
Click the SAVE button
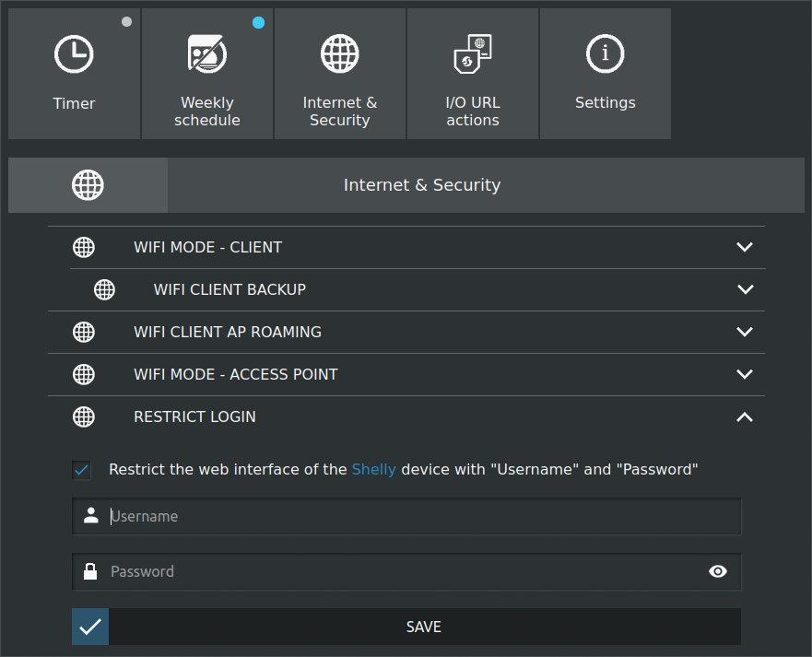406,627
